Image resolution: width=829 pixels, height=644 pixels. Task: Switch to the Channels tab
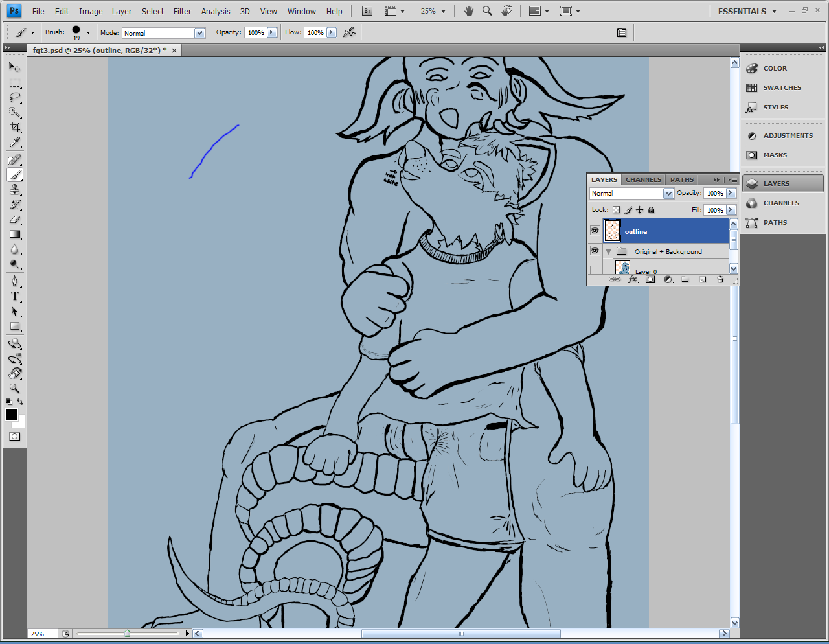click(x=643, y=179)
